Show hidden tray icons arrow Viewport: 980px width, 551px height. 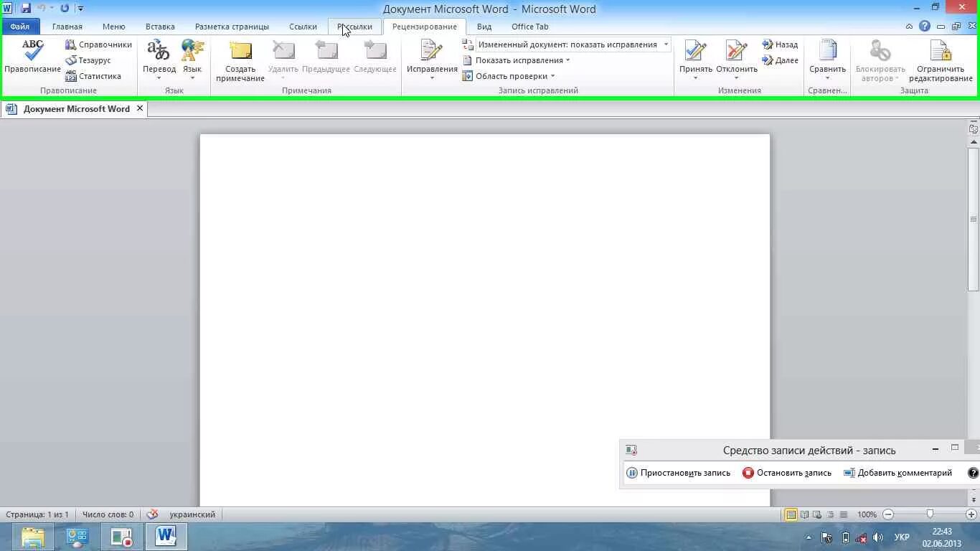[809, 537]
